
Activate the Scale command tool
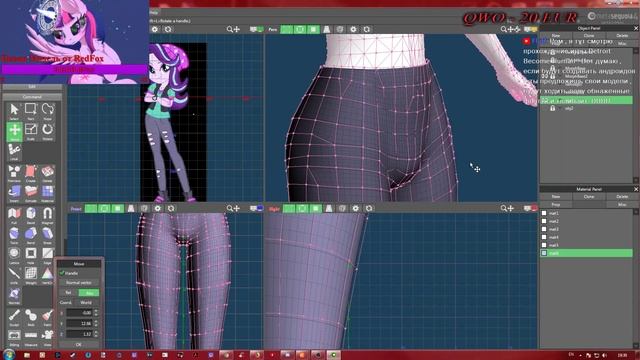point(31,132)
